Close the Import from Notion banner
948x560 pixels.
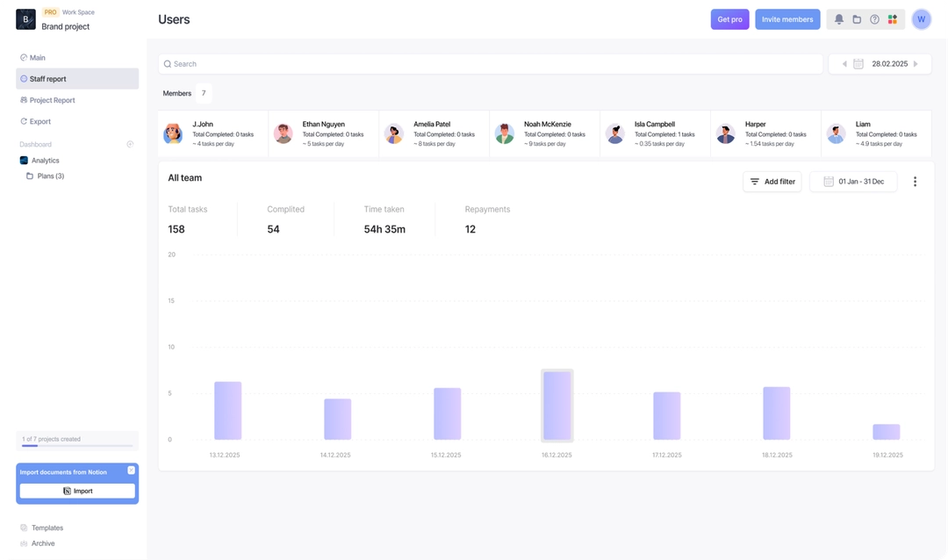click(131, 470)
